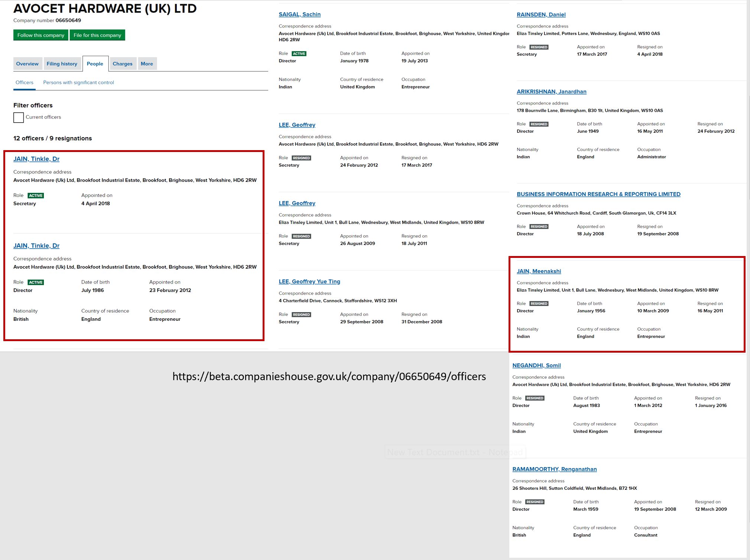This screenshot has height=560, width=750.
Task: Click the ACTIVE badge on Tinkle Jain's Director role
Action: [x=36, y=282]
